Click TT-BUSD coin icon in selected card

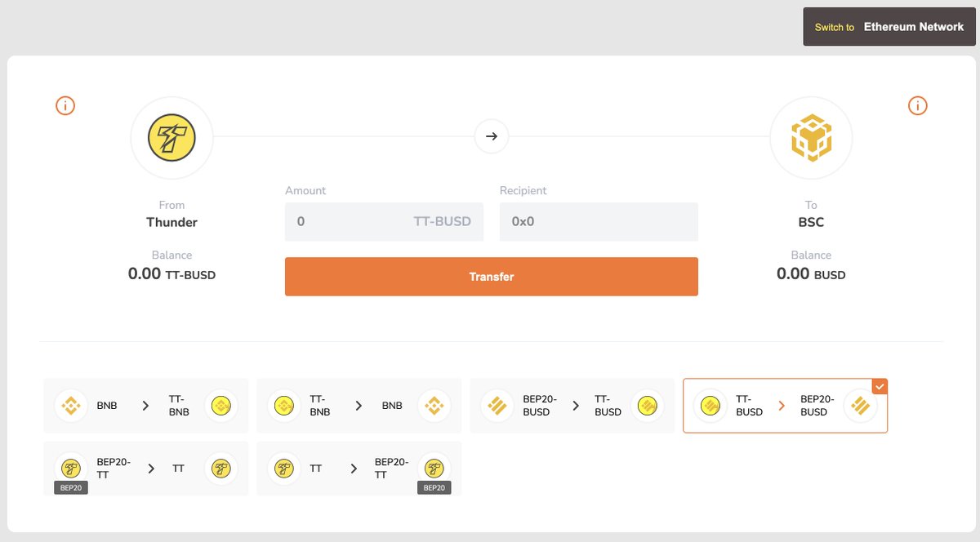[x=710, y=405]
